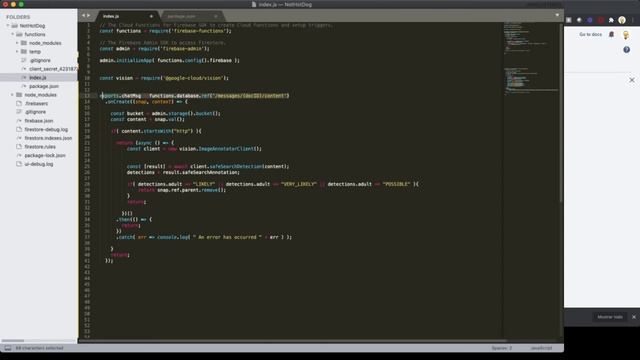640x360 pixels.
Task: Open the browser extensions puzzle icon
Action: click(x=611, y=20)
